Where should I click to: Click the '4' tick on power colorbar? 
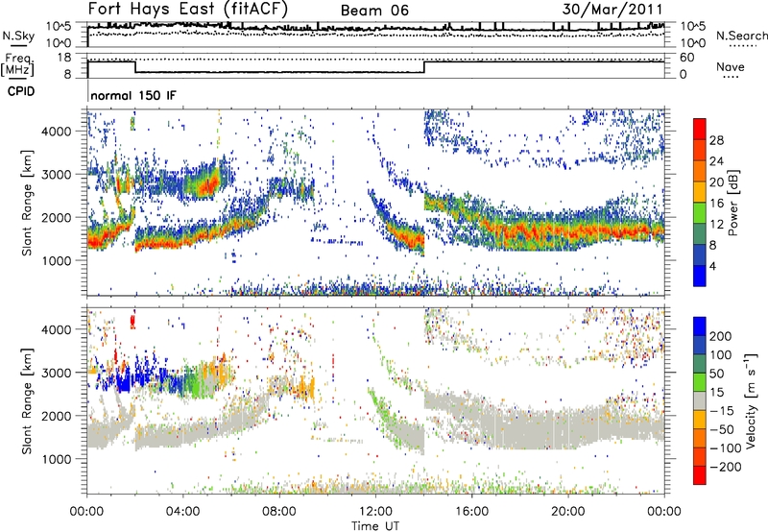tap(712, 266)
